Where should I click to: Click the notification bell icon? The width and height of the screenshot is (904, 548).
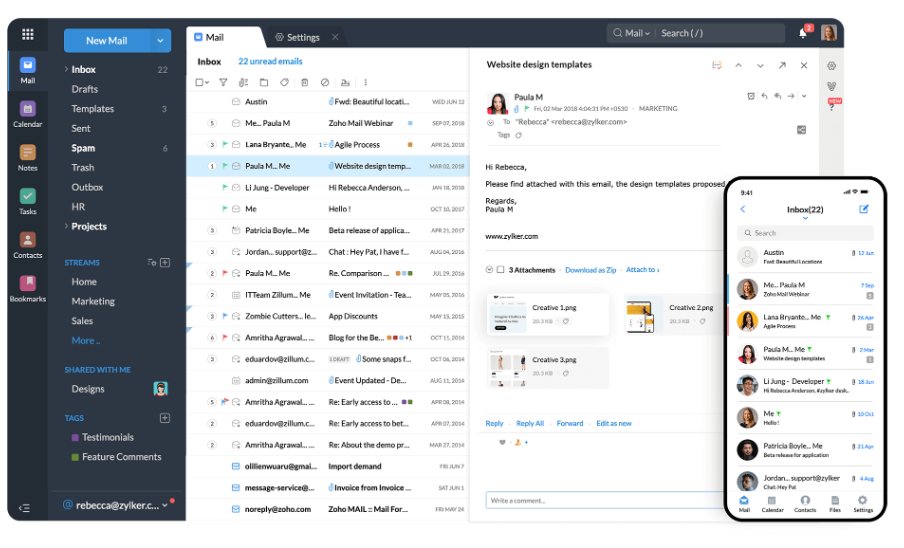[x=802, y=33]
